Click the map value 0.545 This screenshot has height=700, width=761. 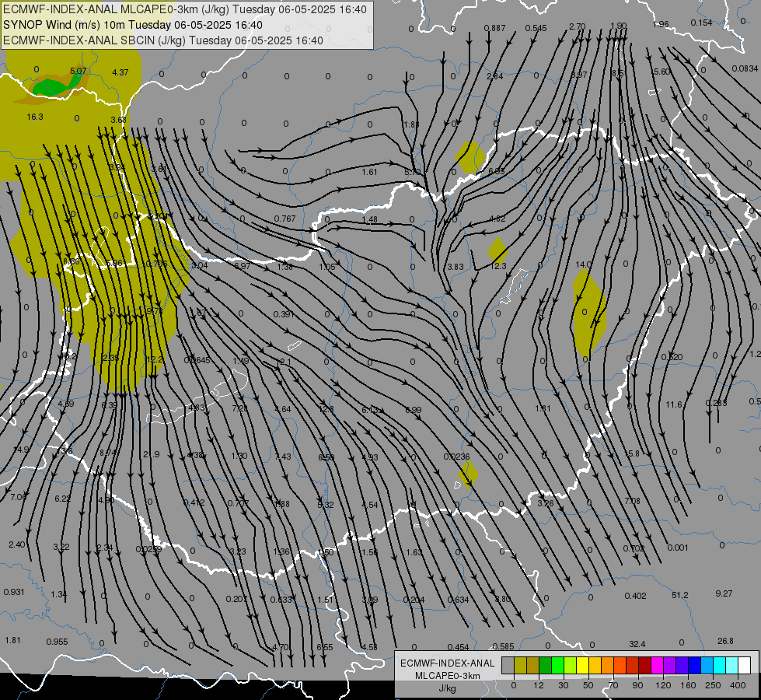[x=536, y=28]
